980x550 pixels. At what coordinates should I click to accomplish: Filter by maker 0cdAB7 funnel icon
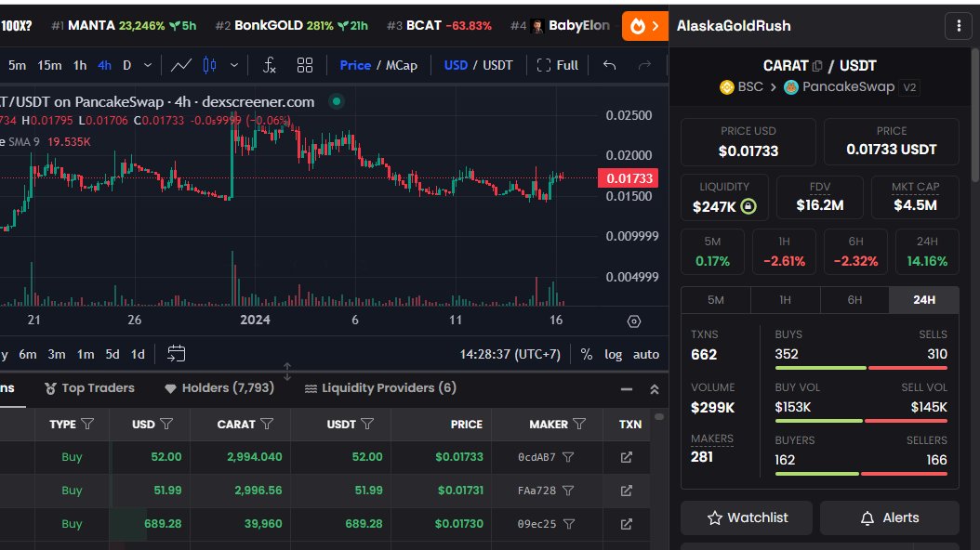(x=568, y=457)
